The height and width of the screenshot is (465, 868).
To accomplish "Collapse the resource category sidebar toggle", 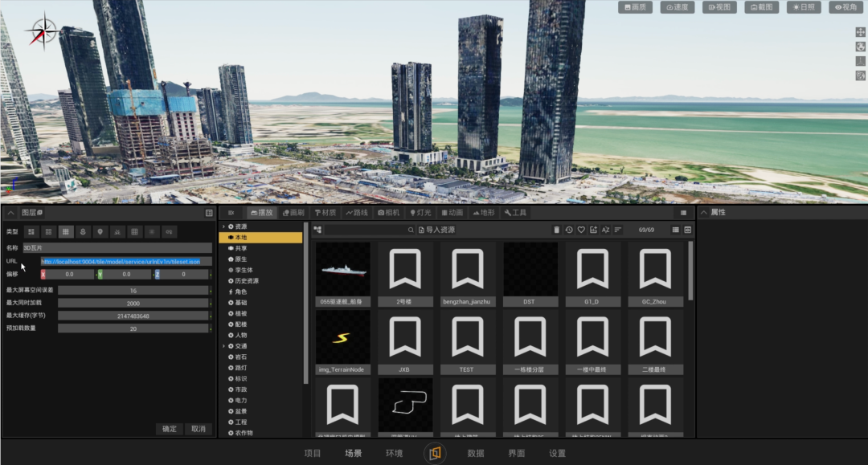I will coord(231,213).
